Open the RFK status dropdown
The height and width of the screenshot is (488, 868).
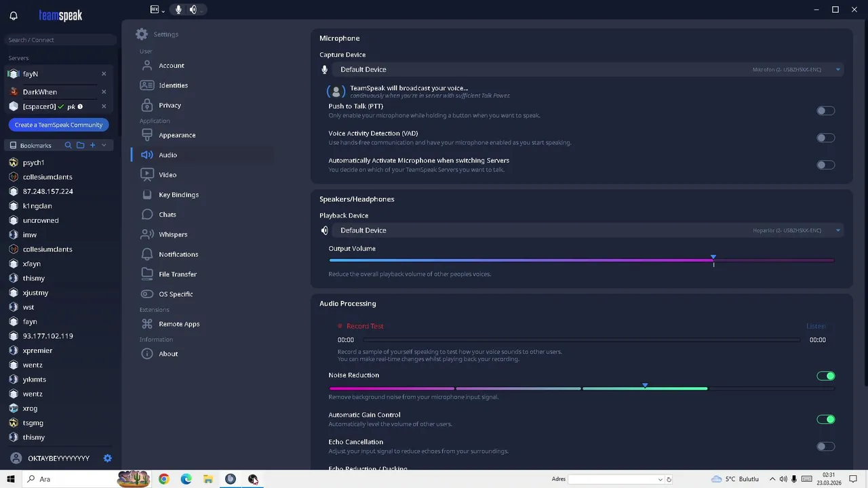tap(157, 9)
